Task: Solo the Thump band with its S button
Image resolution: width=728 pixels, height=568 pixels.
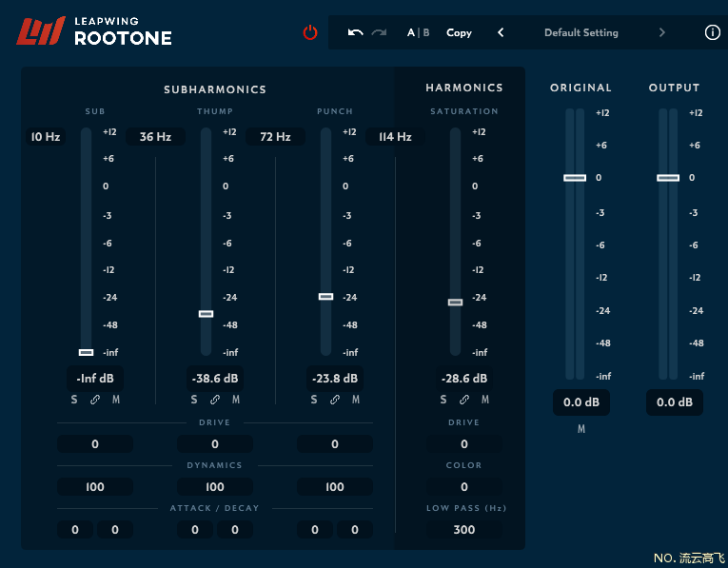Action: (194, 400)
